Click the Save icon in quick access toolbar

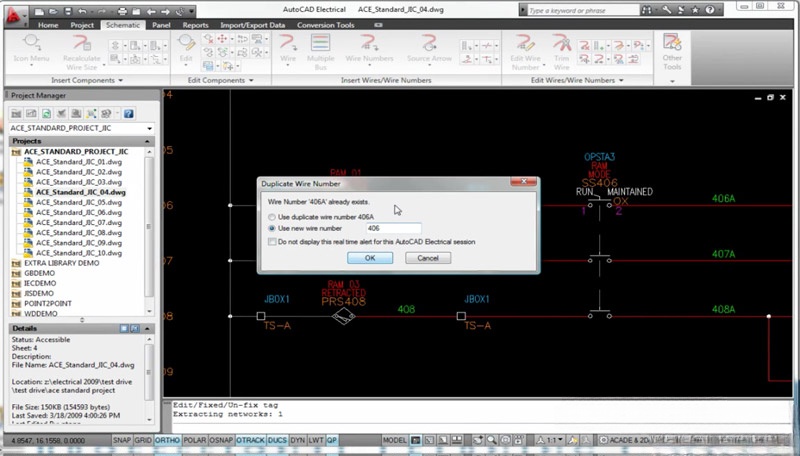(x=68, y=11)
